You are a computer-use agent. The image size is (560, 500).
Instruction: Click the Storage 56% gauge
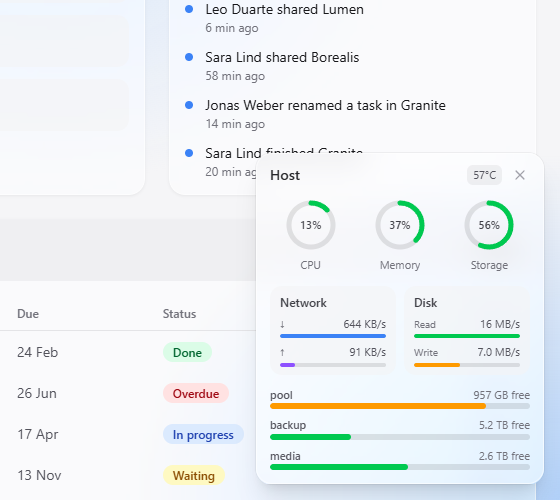(x=489, y=225)
